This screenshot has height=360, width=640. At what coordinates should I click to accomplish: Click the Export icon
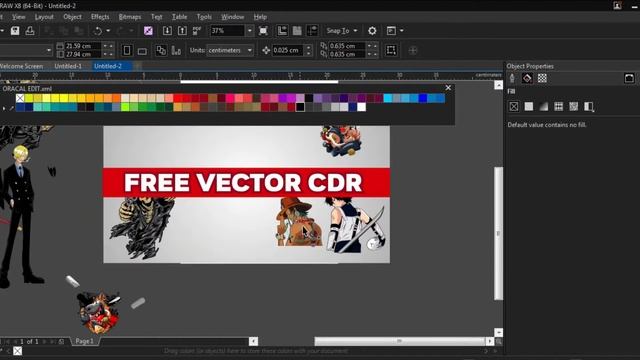[x=182, y=31]
